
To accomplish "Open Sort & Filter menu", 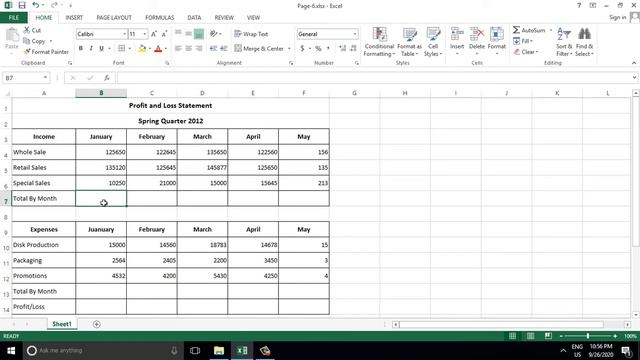I will pos(564,42).
